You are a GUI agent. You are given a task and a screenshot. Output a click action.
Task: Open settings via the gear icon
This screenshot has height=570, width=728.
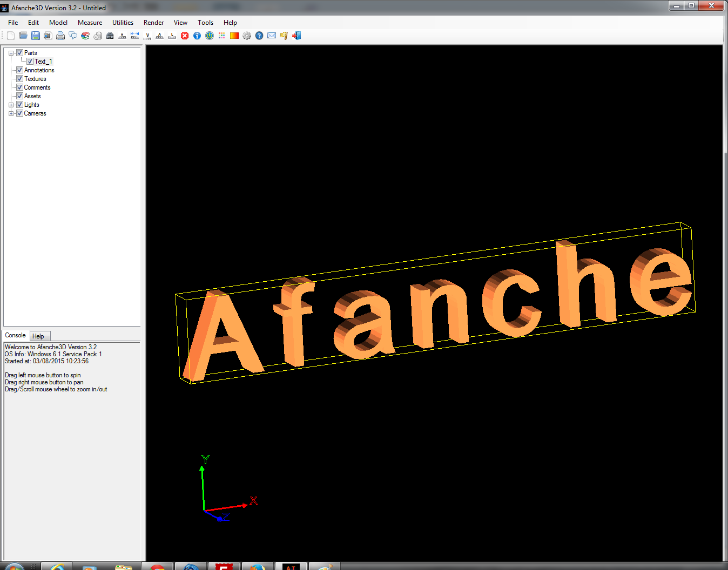coord(247,36)
